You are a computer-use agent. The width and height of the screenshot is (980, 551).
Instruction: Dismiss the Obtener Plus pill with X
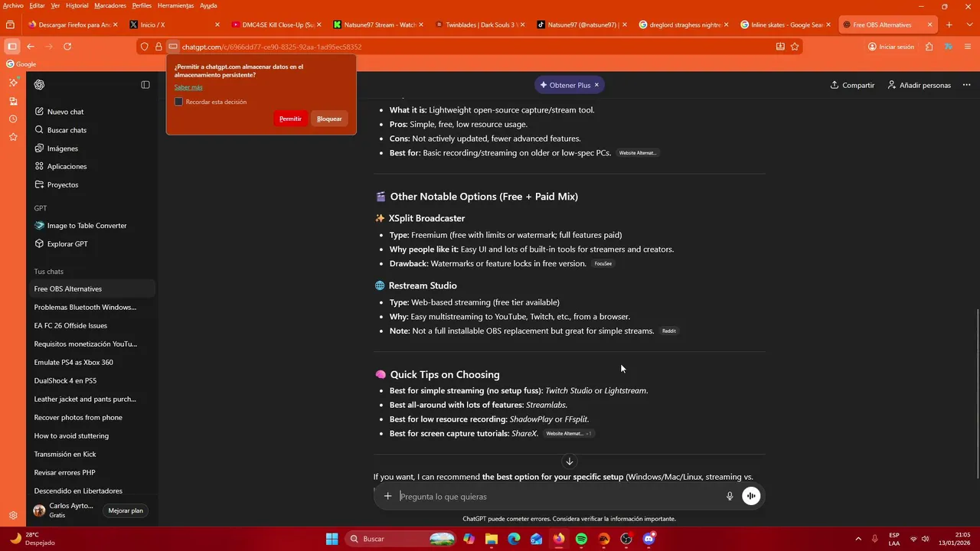(596, 85)
